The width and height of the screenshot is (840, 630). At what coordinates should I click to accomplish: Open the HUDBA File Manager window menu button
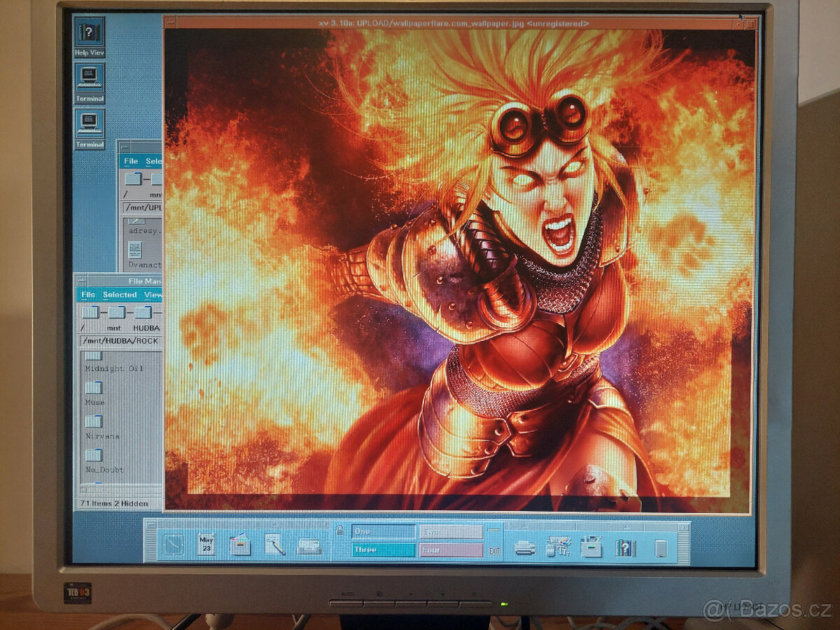[80, 281]
